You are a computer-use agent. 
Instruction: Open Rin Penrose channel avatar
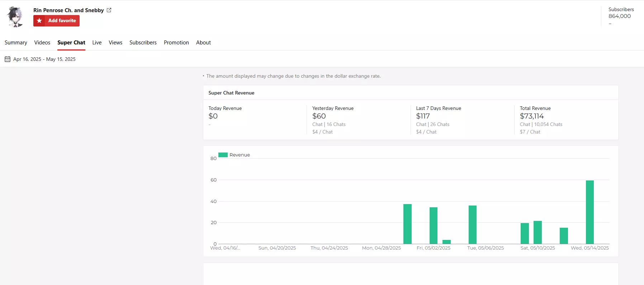(x=15, y=17)
